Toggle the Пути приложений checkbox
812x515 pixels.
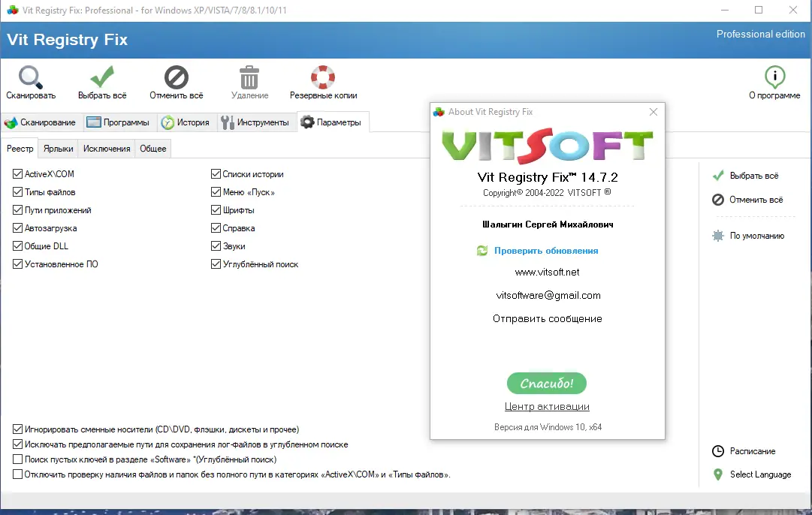[x=17, y=210]
